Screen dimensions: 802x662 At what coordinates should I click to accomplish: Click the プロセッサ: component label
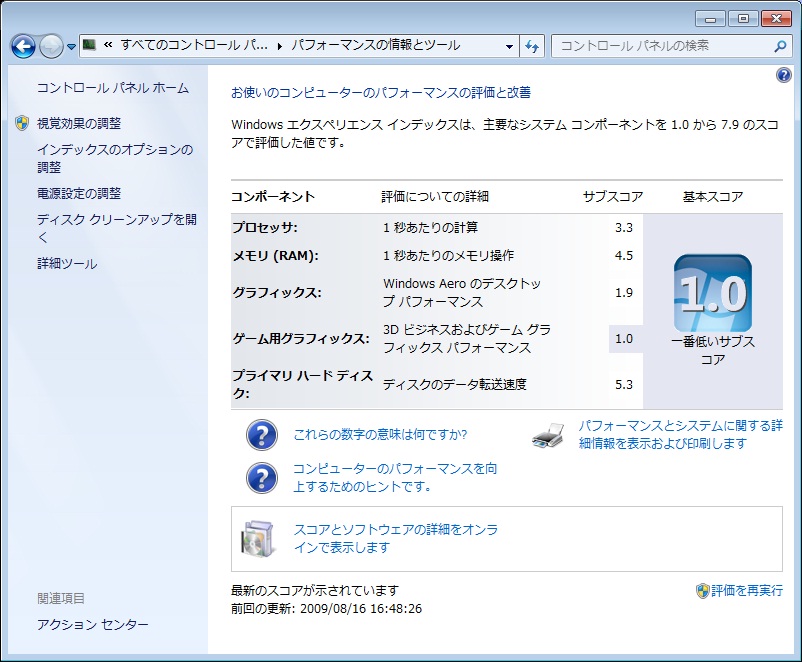tap(265, 228)
